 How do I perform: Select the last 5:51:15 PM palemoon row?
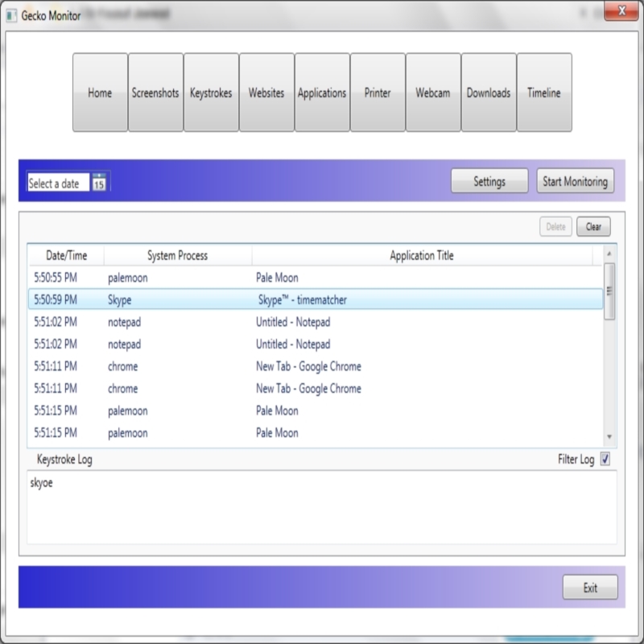316,433
